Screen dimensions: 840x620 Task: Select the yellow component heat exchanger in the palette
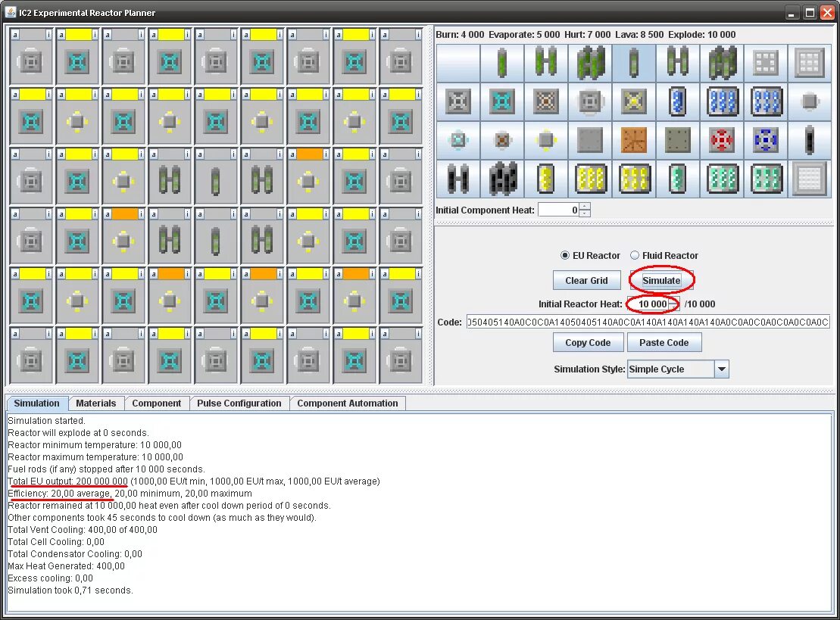[546, 140]
